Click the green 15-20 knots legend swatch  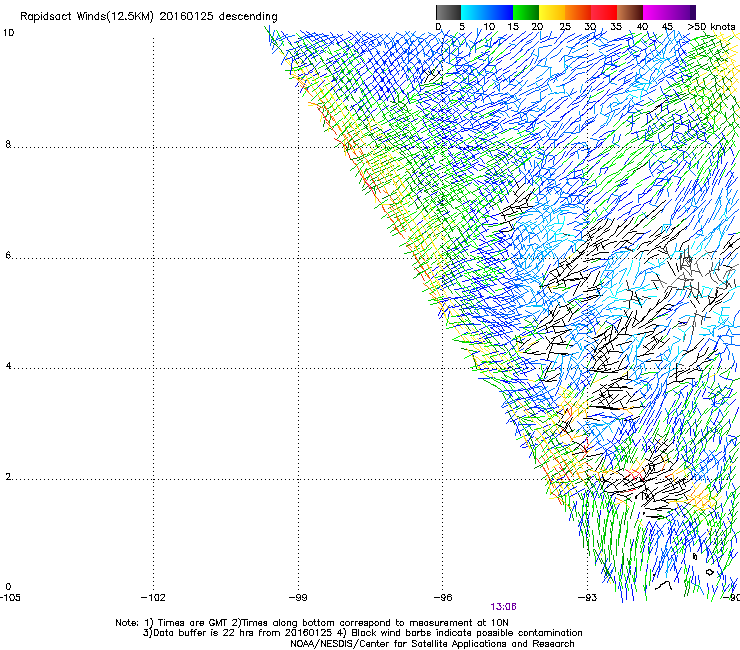point(526,12)
